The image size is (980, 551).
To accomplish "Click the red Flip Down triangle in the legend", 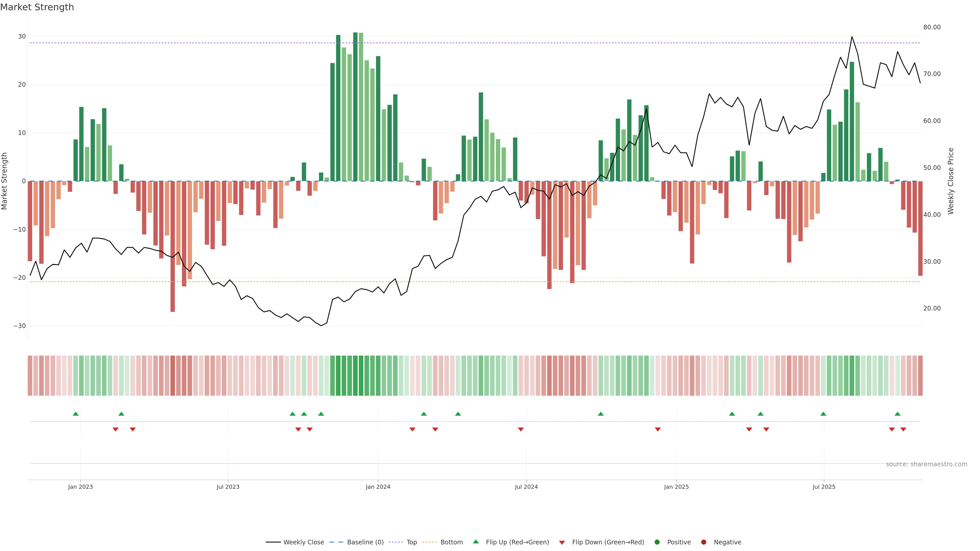I will point(562,543).
